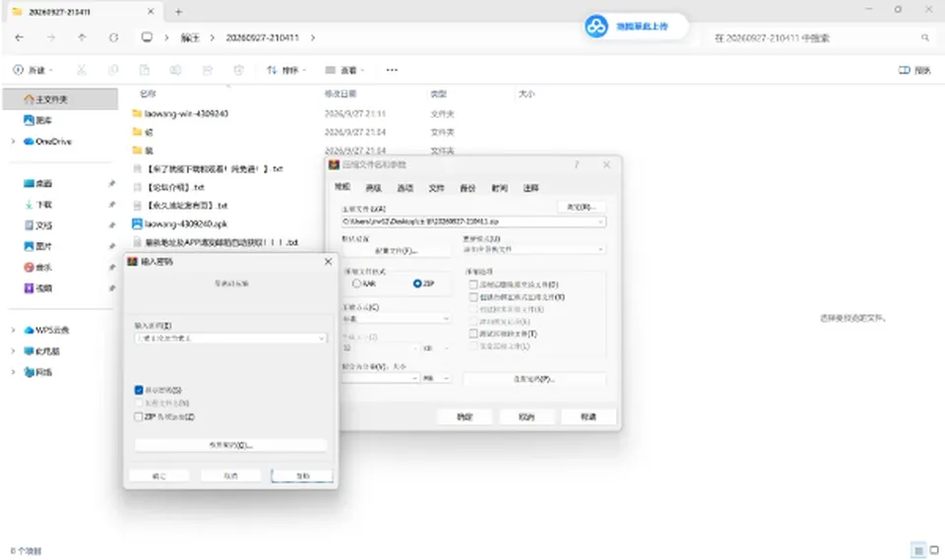This screenshot has height=560, width=945.
Task: Open the Documents quick access folder
Action: pos(37,224)
